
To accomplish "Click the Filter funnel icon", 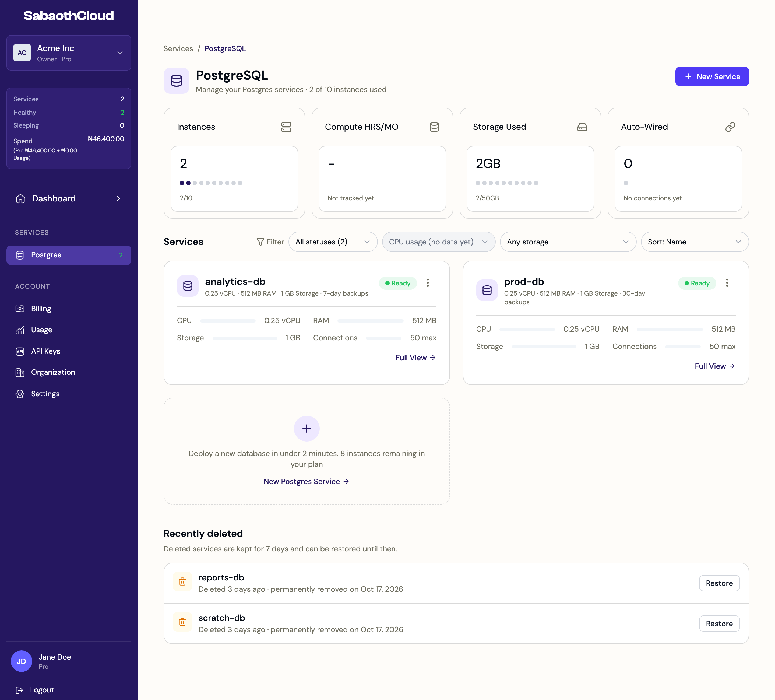I will tap(260, 242).
